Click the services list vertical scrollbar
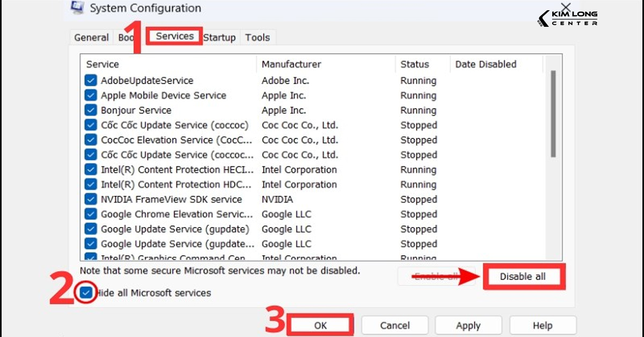The height and width of the screenshot is (337, 644). point(553,114)
